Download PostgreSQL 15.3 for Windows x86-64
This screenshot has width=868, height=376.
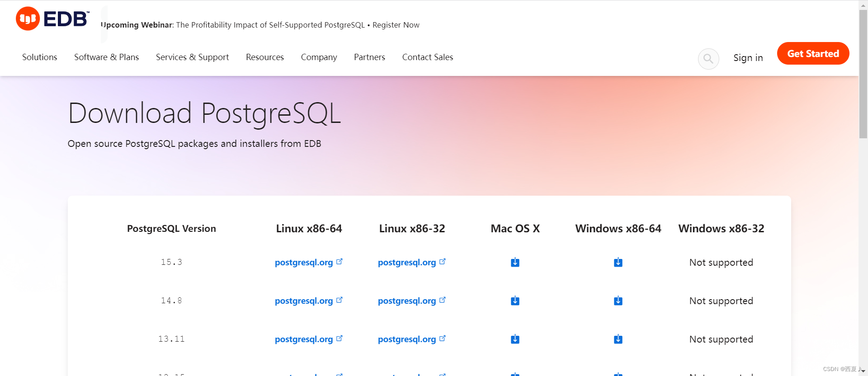618,263
